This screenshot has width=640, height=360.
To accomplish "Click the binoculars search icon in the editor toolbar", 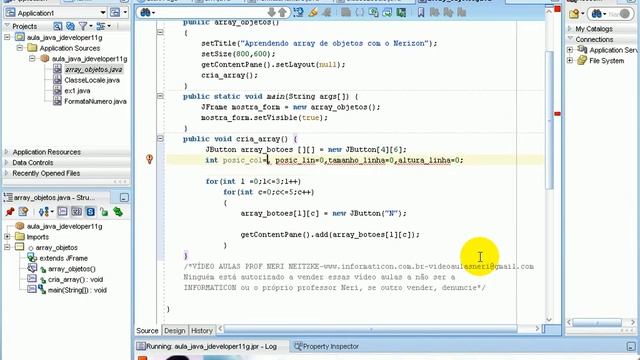I will point(147,13).
